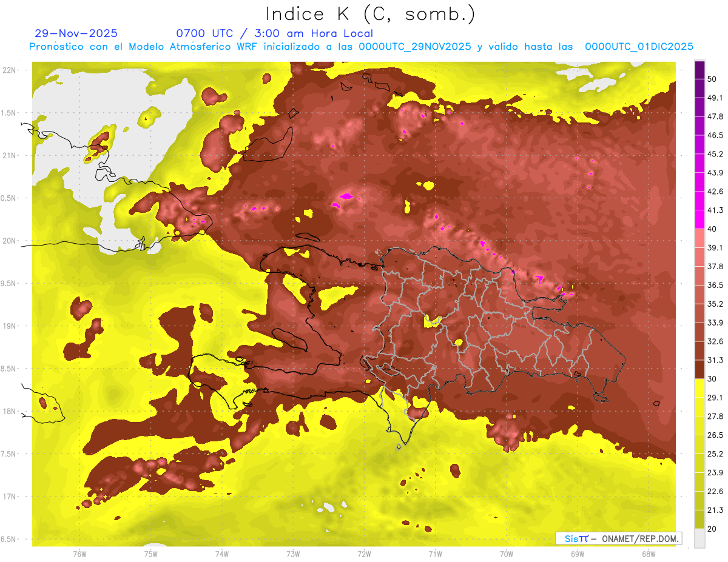Image resolution: width=728 pixels, height=562 pixels.
Task: Click the '9.5N' latitude label
Action: pos(9,284)
